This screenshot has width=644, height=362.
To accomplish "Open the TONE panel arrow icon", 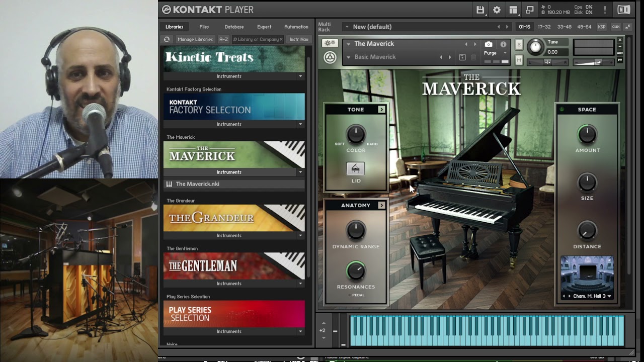I will (381, 109).
